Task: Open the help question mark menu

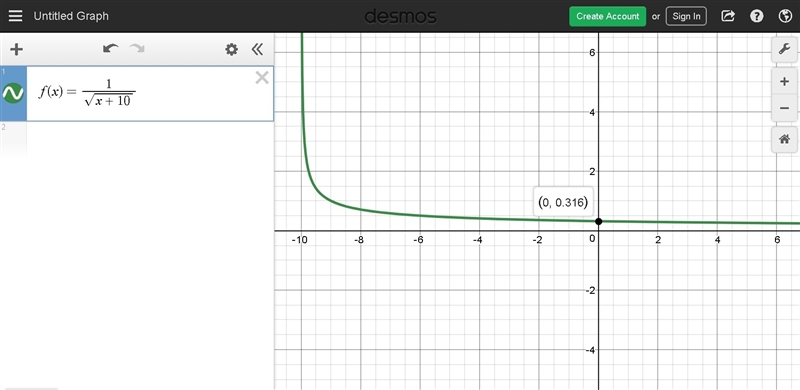Action: tap(757, 16)
